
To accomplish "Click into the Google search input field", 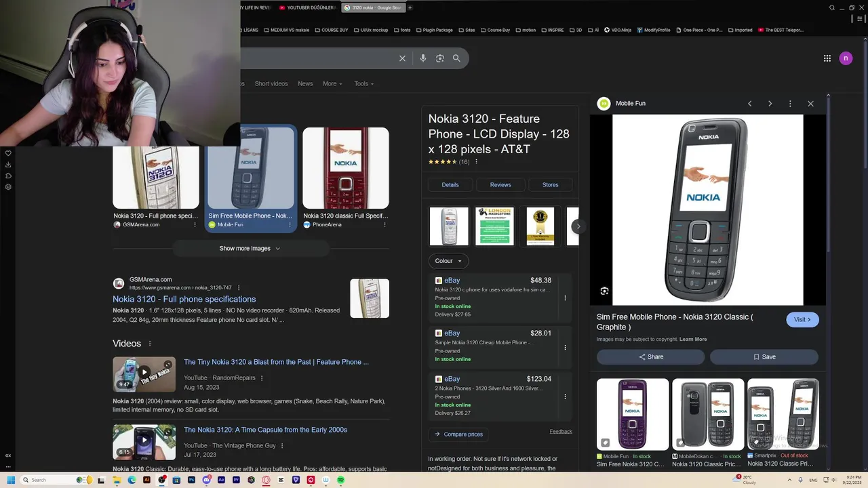I will click(x=319, y=58).
